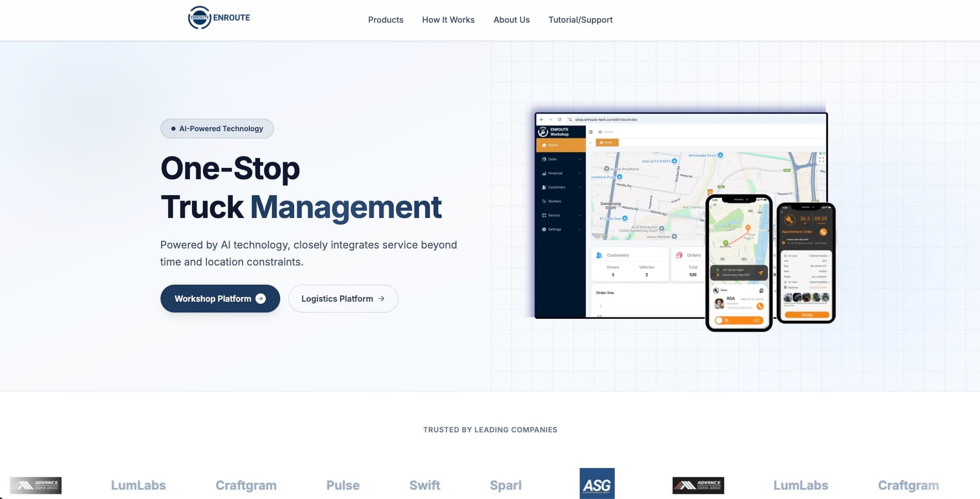The width and height of the screenshot is (980, 499).
Task: Open the Tutorial/Support link
Action: [580, 20]
